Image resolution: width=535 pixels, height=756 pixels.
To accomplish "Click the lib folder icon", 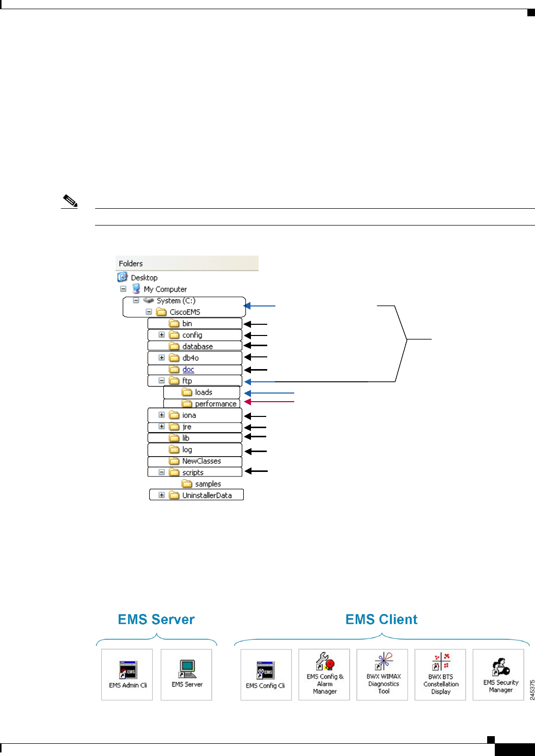I will 174,438.
